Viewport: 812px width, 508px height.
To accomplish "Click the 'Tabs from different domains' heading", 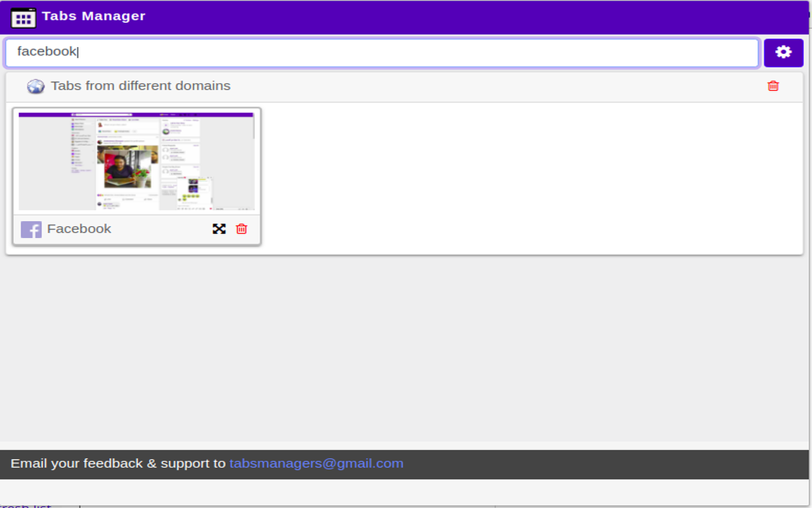I will coord(141,86).
